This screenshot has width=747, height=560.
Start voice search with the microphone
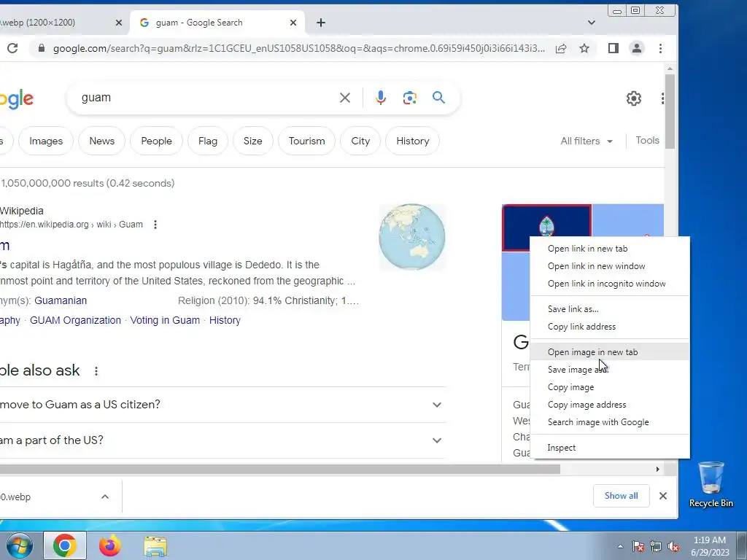pyautogui.click(x=381, y=98)
